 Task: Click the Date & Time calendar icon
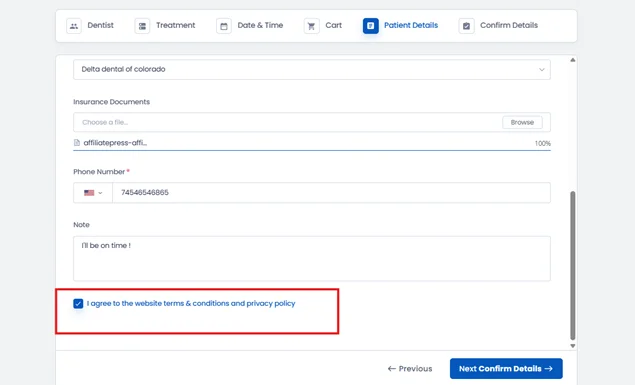[224, 26]
